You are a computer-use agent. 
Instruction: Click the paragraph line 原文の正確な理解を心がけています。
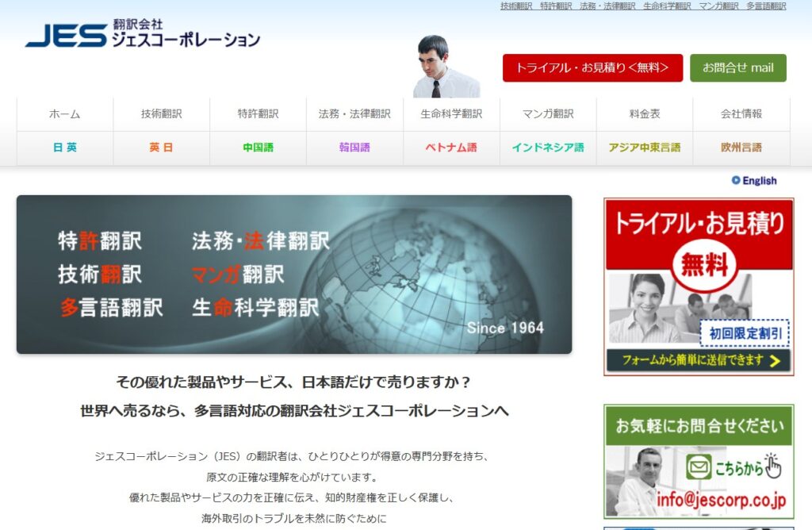click(x=293, y=477)
